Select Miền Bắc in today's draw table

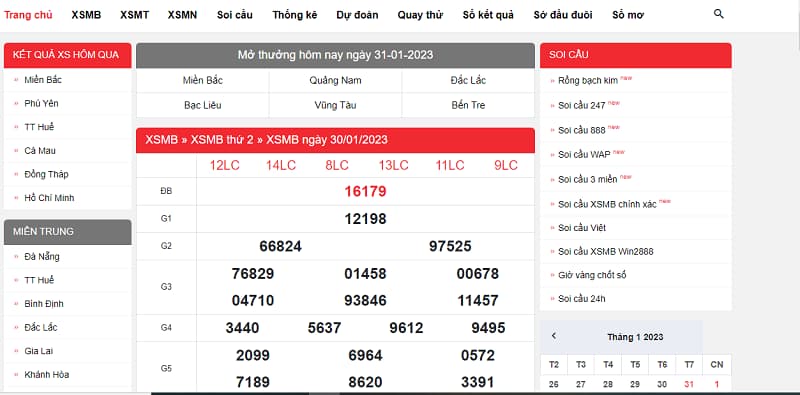[x=203, y=81]
